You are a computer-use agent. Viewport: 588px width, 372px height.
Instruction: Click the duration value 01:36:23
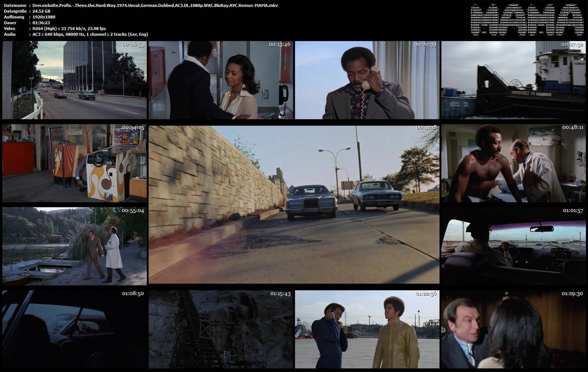[x=41, y=23]
